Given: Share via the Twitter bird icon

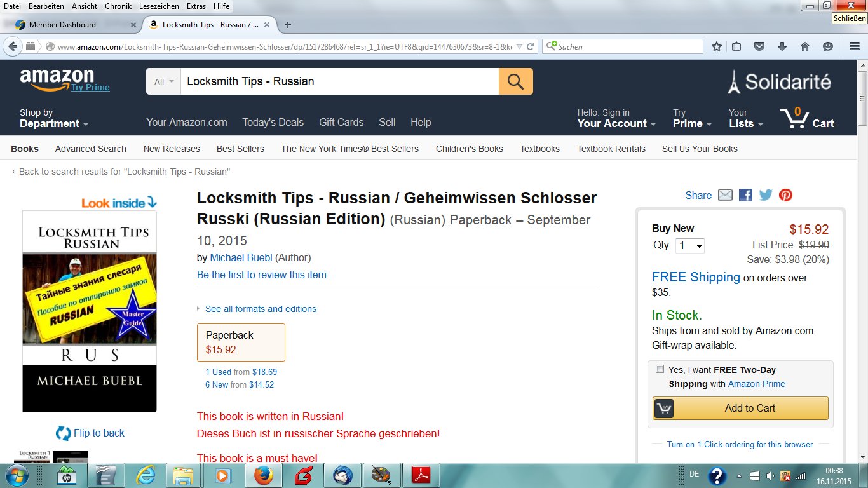Looking at the screenshot, I should (x=766, y=195).
